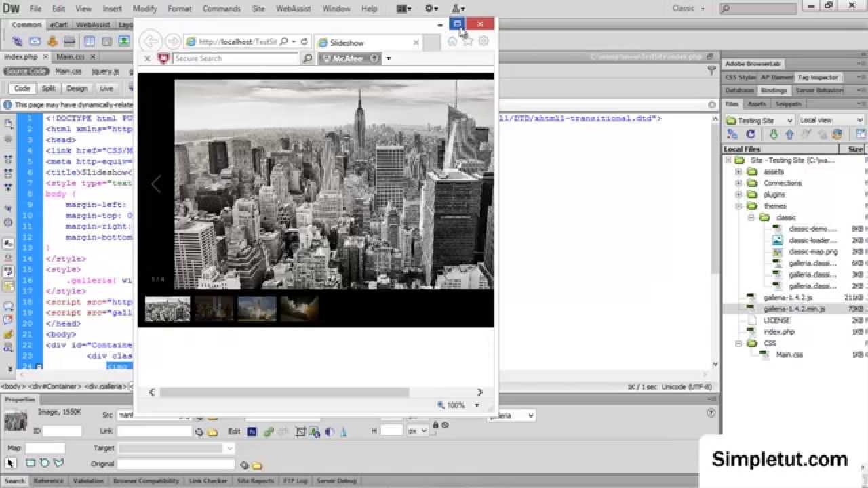Expand the assets folder
Image resolution: width=868 pixels, height=488 pixels.
(739, 171)
